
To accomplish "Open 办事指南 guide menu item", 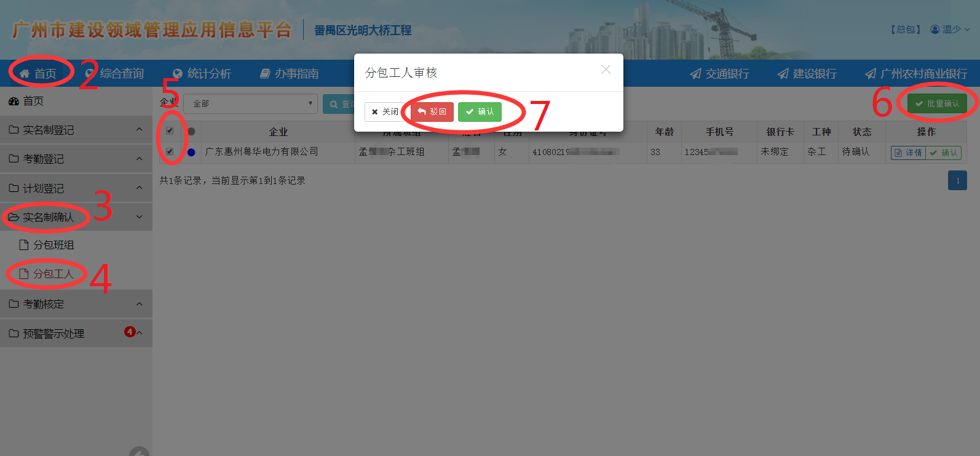I will pos(289,74).
